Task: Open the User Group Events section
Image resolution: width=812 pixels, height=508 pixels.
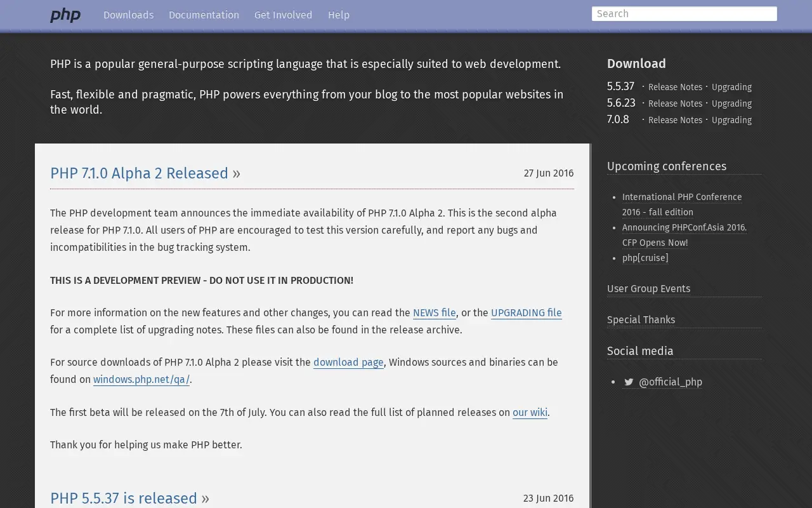Action: (x=648, y=288)
